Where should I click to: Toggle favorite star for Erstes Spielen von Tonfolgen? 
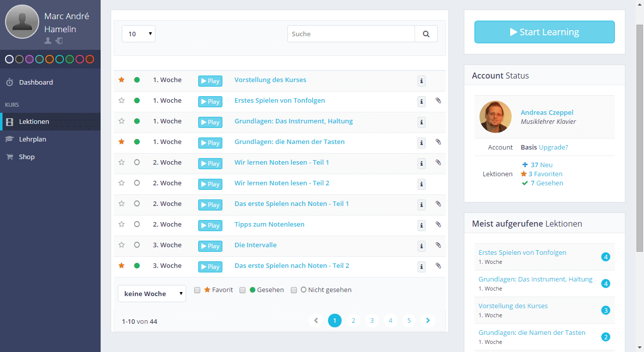(x=121, y=100)
